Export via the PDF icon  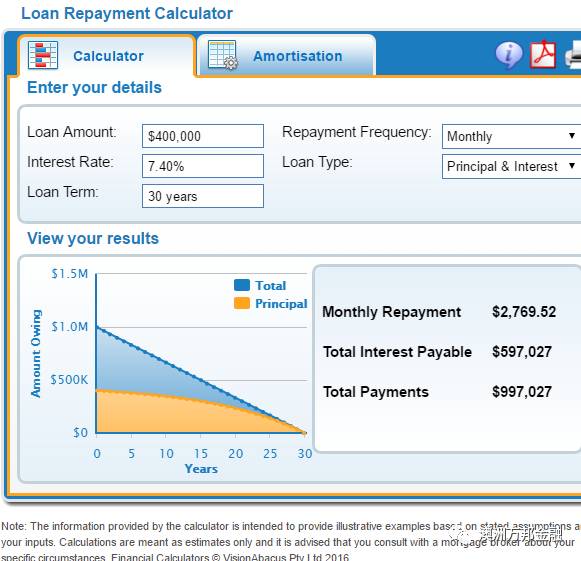(x=543, y=55)
